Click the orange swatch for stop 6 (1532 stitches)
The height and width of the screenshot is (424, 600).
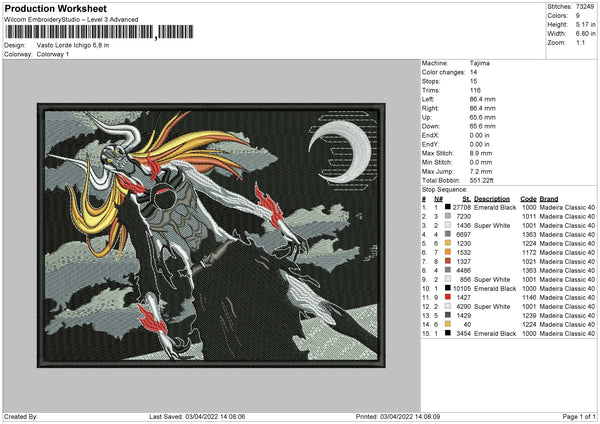(x=447, y=252)
